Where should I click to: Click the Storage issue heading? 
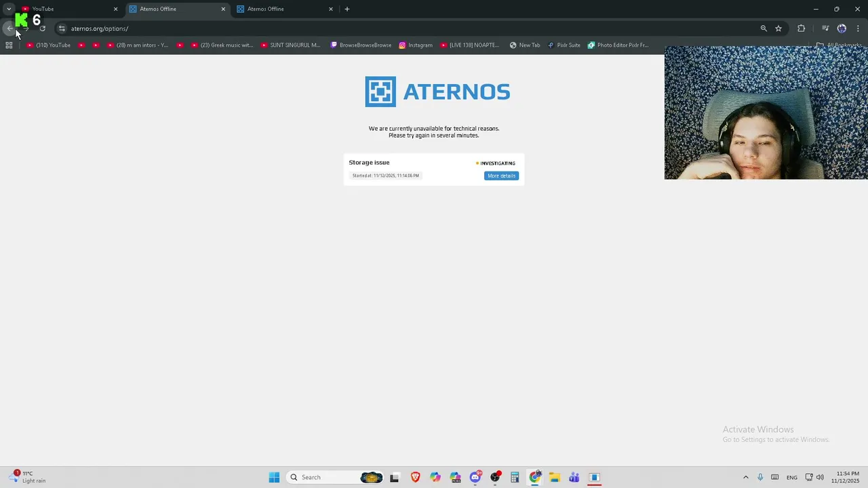pyautogui.click(x=369, y=163)
